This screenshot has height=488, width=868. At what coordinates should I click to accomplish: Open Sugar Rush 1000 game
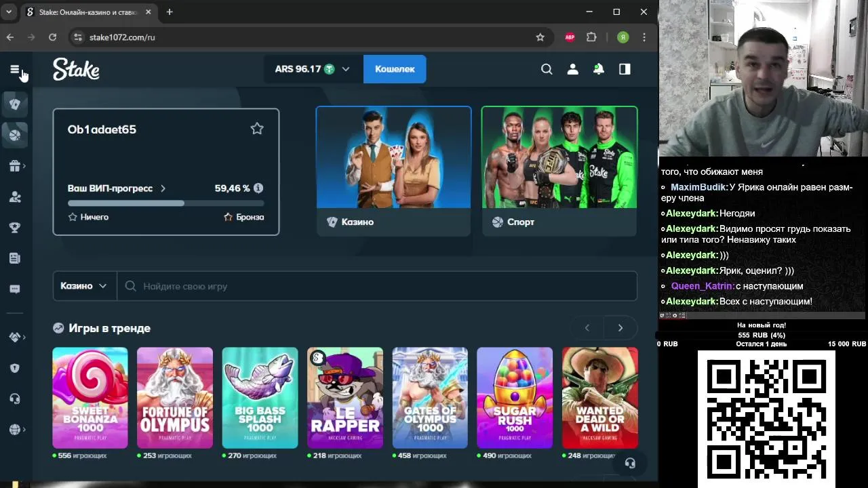click(515, 398)
